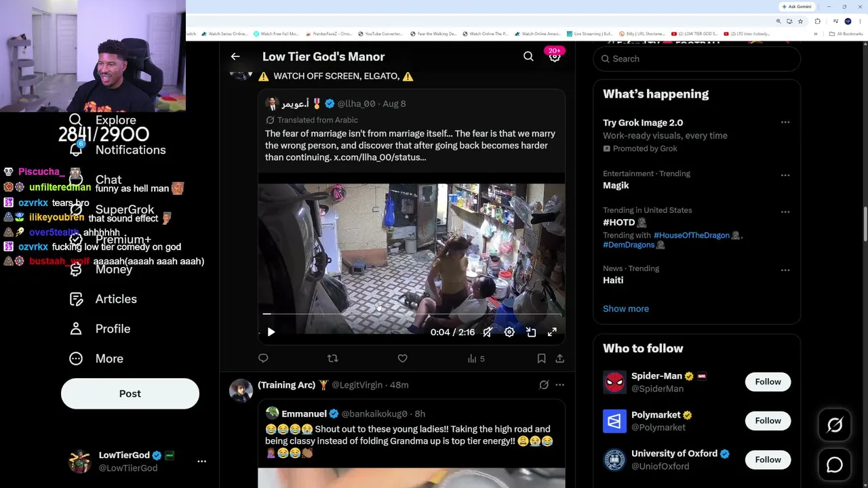Follow University of Oxford
Screen dimensions: 868x488
pos(768,460)
